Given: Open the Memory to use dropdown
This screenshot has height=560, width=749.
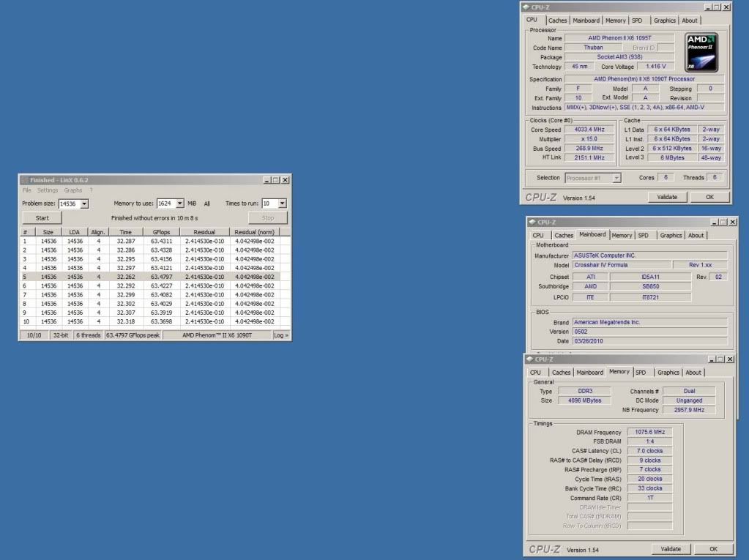Looking at the screenshot, I should pyautogui.click(x=180, y=204).
